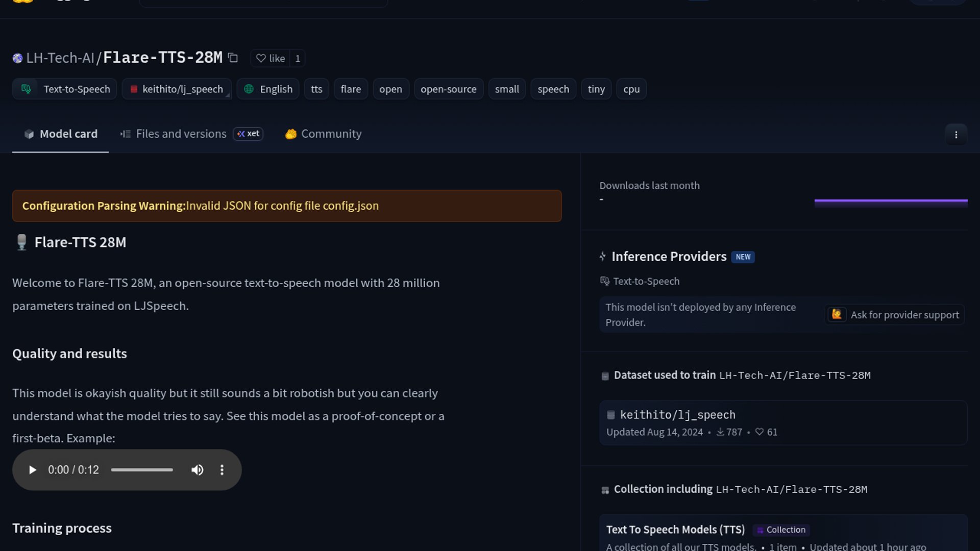The height and width of the screenshot is (551, 980).
Task: Like the Flare-TTS-28M model
Action: [271, 58]
